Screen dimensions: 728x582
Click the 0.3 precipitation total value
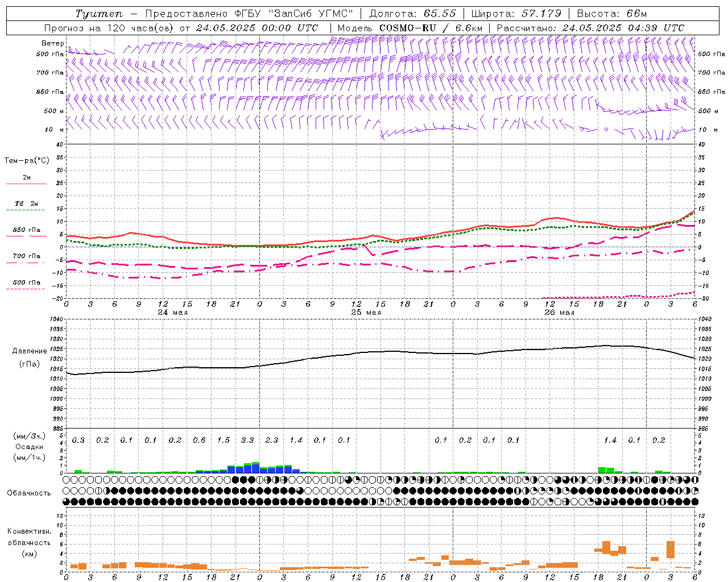[x=78, y=440]
